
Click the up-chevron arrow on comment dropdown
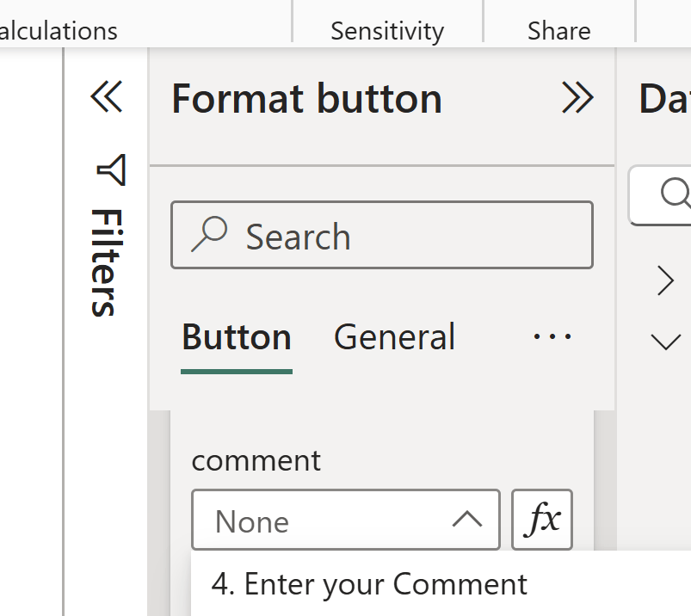click(x=466, y=519)
